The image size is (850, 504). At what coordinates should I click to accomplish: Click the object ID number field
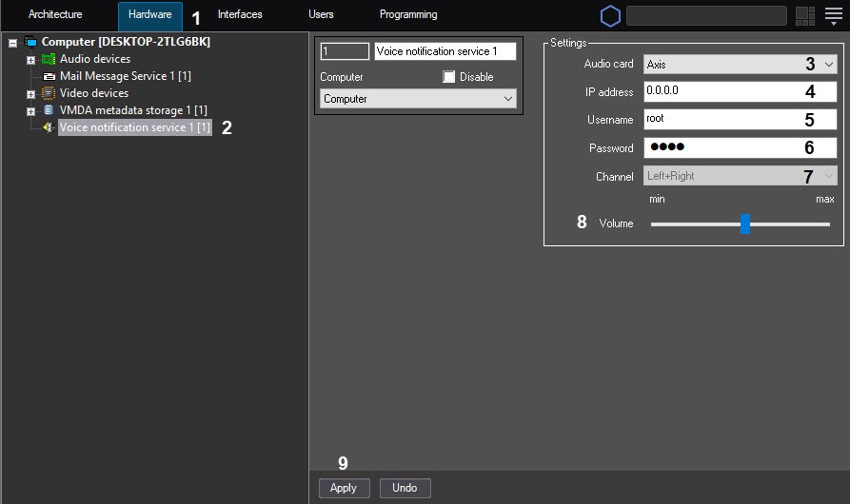[x=345, y=51]
